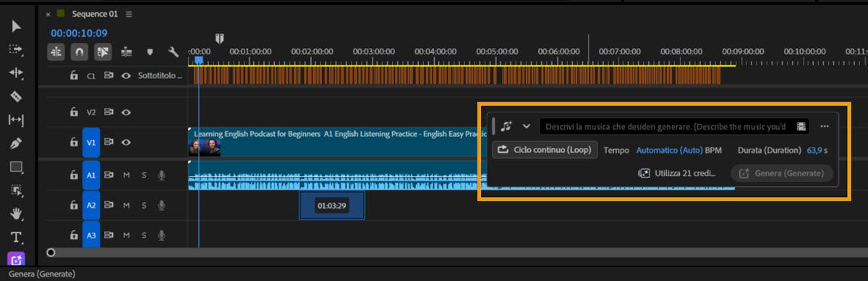The width and height of the screenshot is (868, 281).
Task: Select the Slip tool
Action: [16, 119]
